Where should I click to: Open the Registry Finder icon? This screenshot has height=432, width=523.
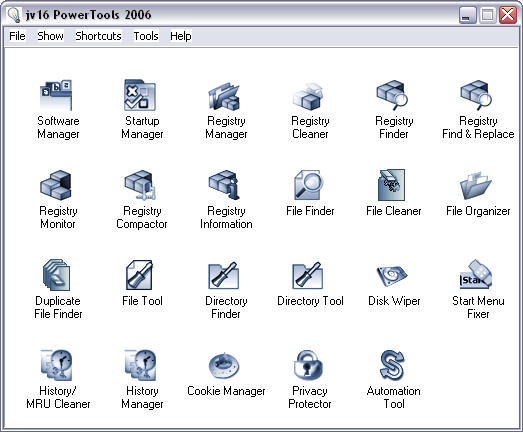point(392,95)
